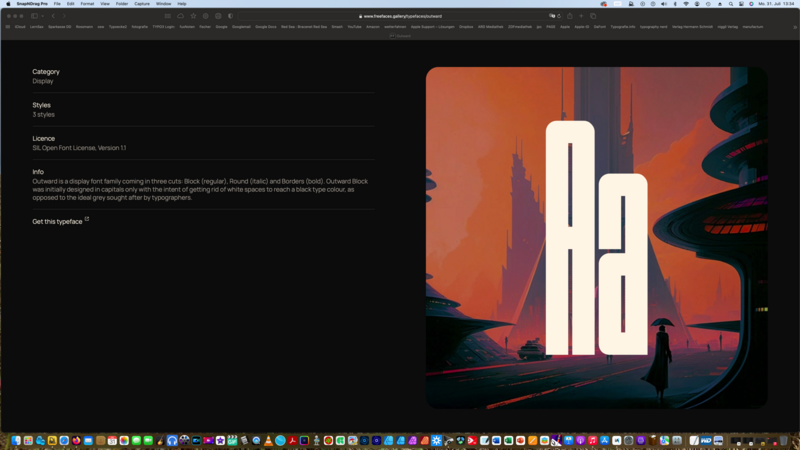
Task: Open the Share icon in Safari toolbar
Action: 570,16
